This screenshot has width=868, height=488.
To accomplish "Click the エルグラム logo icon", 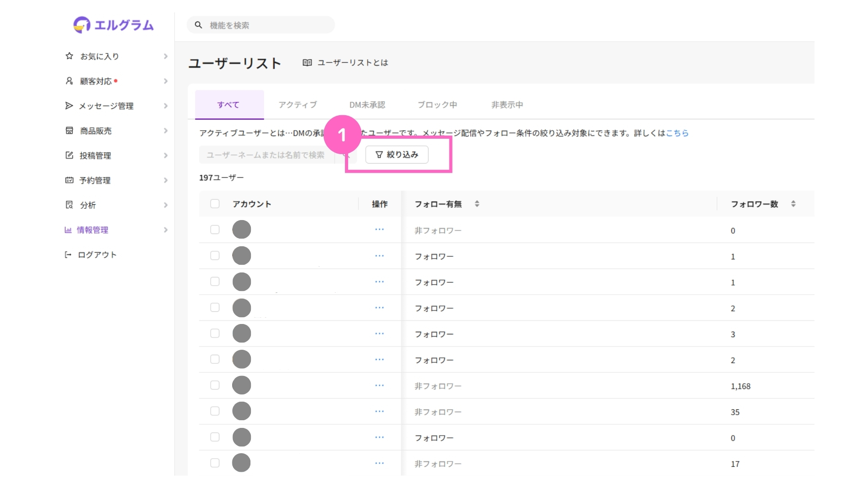I will 82,25.
